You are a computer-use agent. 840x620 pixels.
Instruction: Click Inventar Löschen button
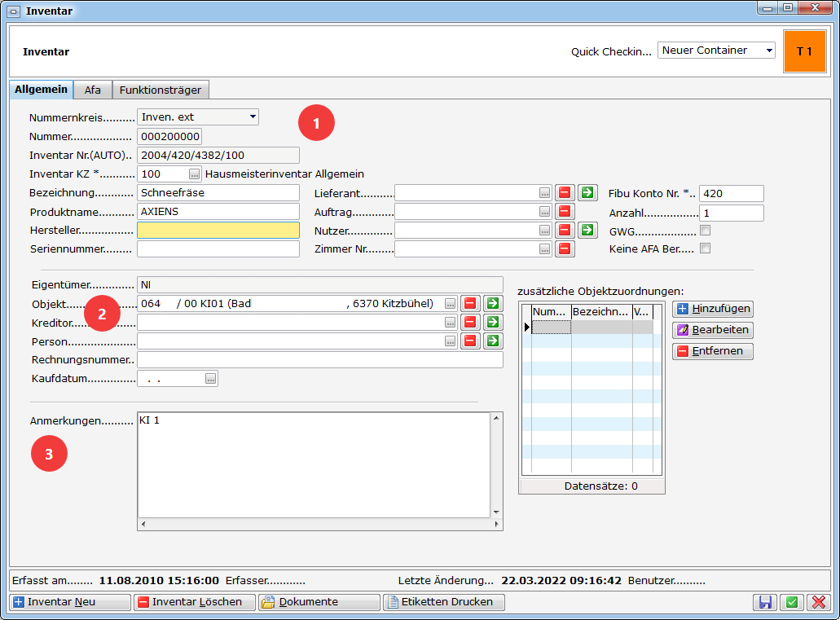pyautogui.click(x=195, y=602)
